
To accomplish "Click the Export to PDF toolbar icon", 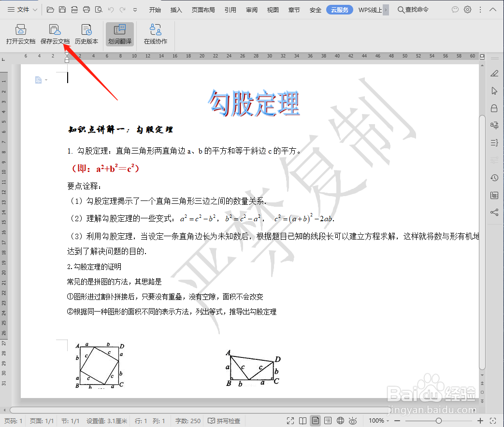I will pyautogui.click(x=75, y=9).
